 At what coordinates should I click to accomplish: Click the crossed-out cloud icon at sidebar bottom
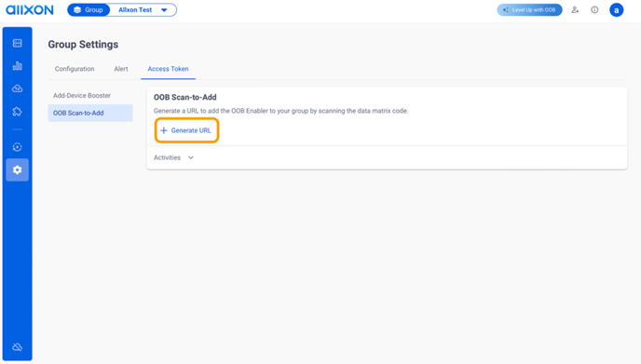(17, 347)
